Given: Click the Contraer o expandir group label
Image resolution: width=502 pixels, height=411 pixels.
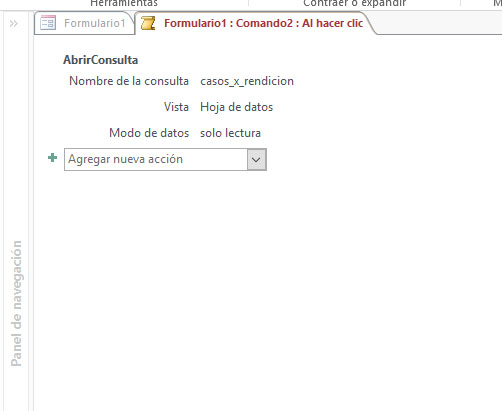Looking at the screenshot, I should tap(355, 3).
